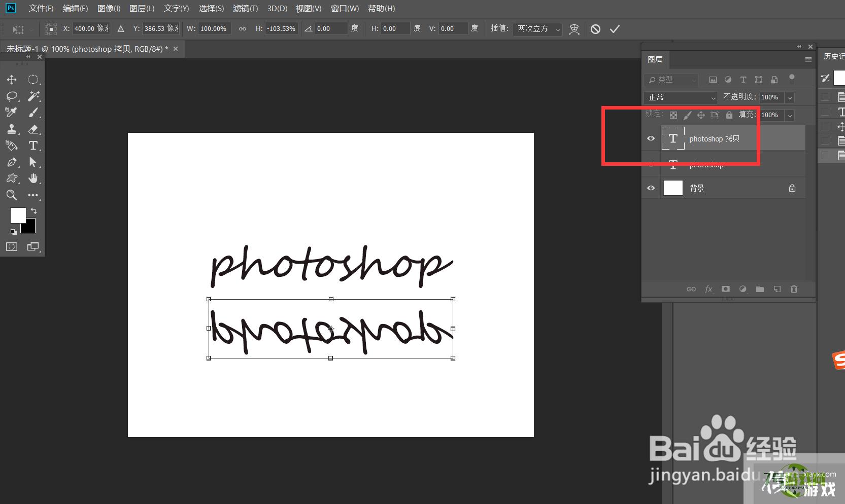
Task: Open the 窗口(W) menu
Action: point(345,9)
